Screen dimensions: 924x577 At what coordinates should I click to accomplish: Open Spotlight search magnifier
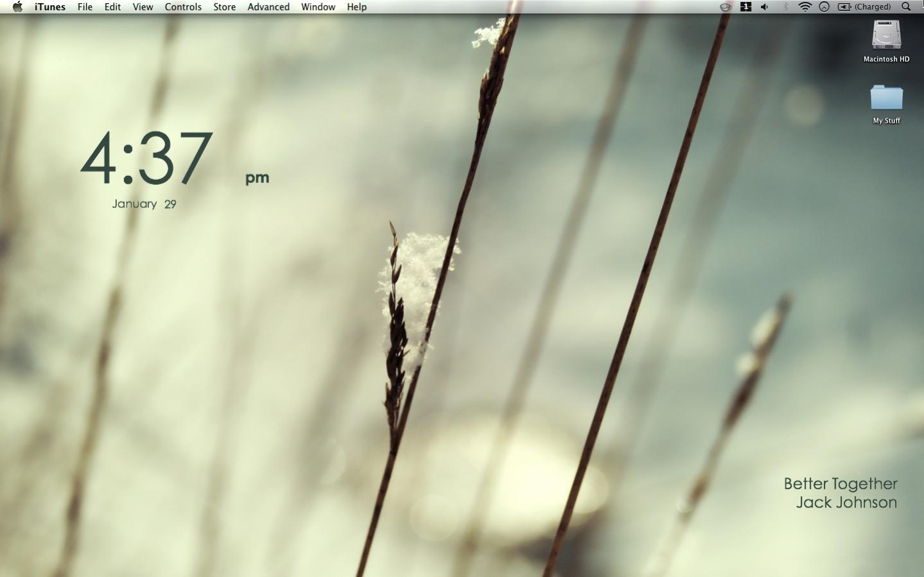tap(906, 7)
